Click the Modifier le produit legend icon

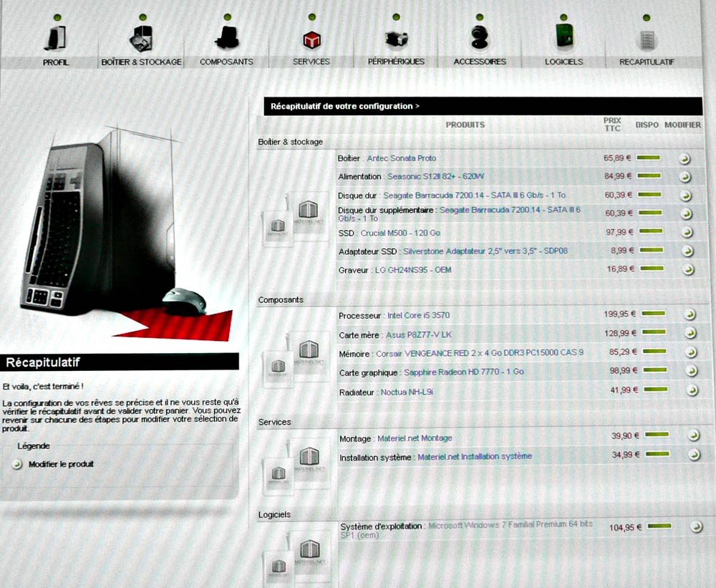pyautogui.click(x=17, y=465)
